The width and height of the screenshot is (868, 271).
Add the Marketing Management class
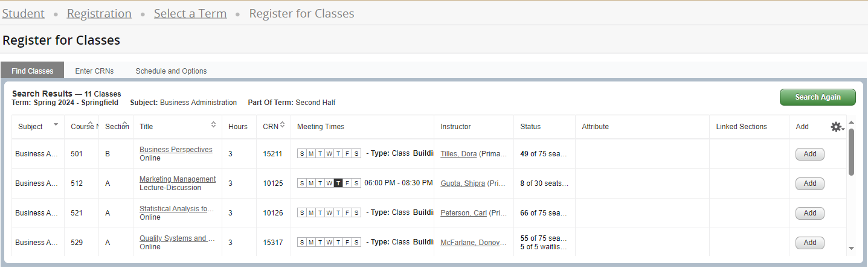click(x=809, y=183)
